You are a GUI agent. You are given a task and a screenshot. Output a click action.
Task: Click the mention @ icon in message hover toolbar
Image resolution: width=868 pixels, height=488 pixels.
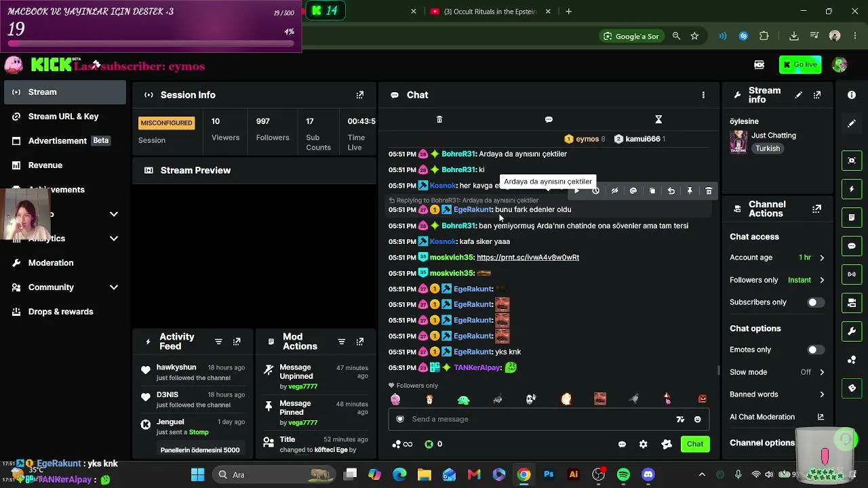(633, 191)
